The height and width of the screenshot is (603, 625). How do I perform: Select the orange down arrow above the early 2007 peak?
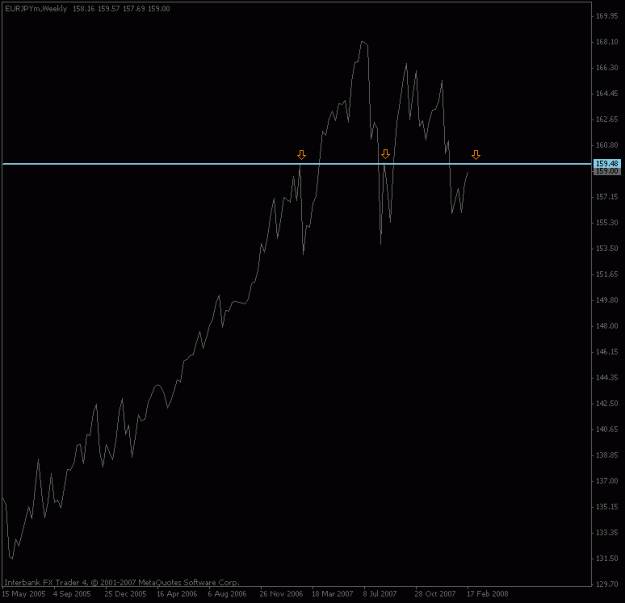[301, 155]
